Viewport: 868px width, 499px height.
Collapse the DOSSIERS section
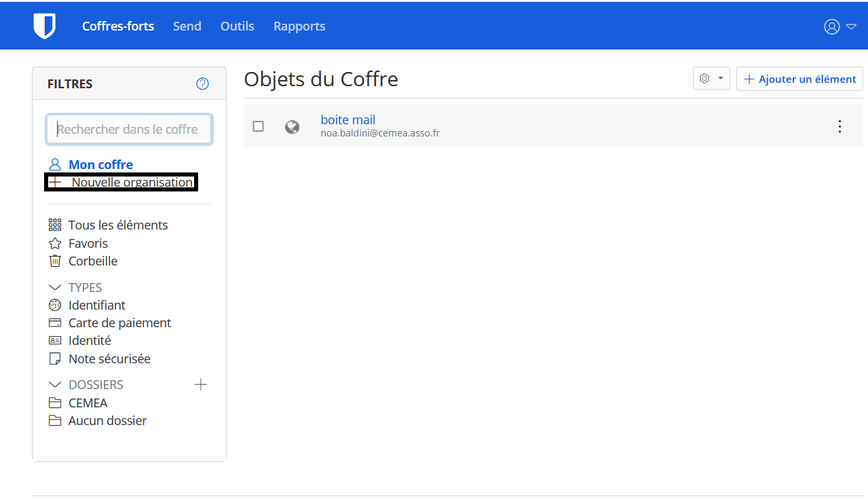point(55,385)
